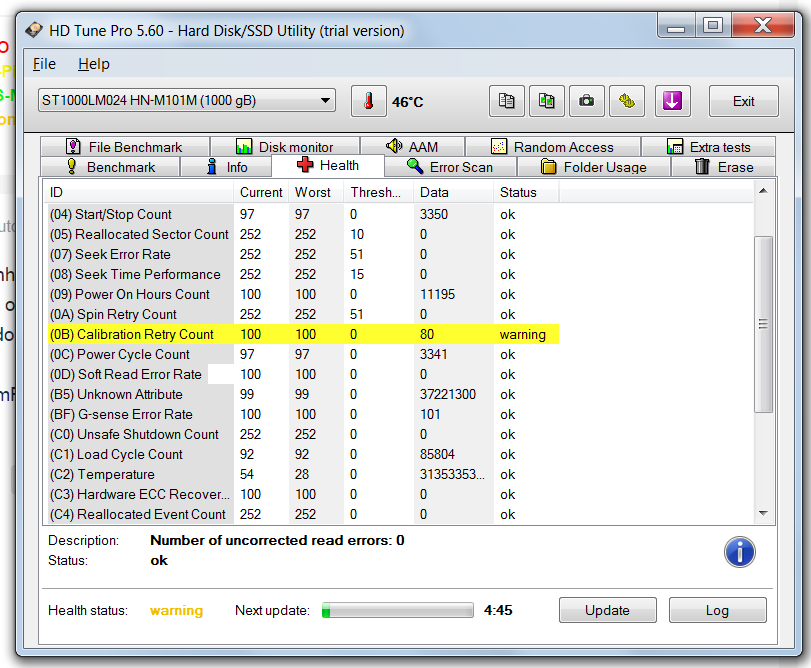811x668 pixels.
Task: Select the Health tab
Action: 328,165
